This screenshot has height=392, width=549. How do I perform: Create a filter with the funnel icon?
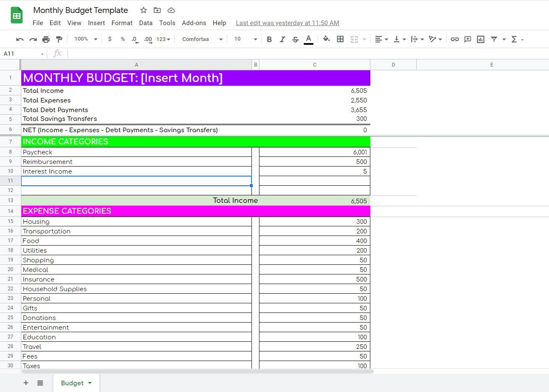click(494, 39)
